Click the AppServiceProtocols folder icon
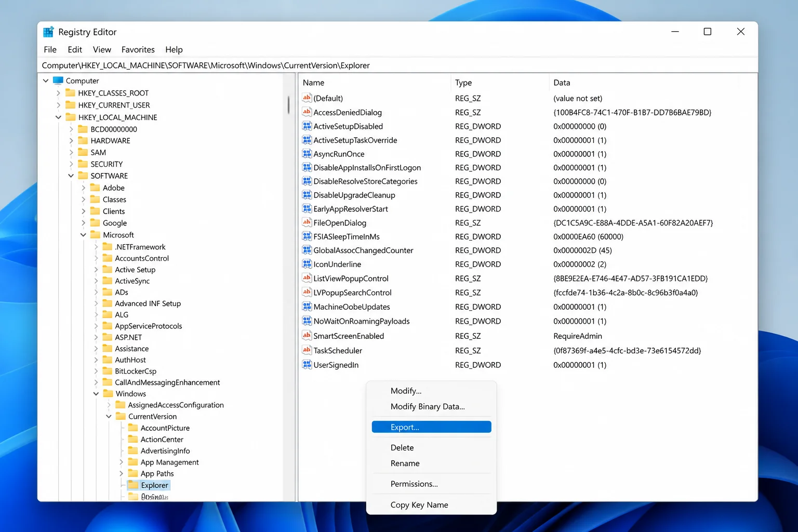798x532 pixels. pyautogui.click(x=108, y=326)
